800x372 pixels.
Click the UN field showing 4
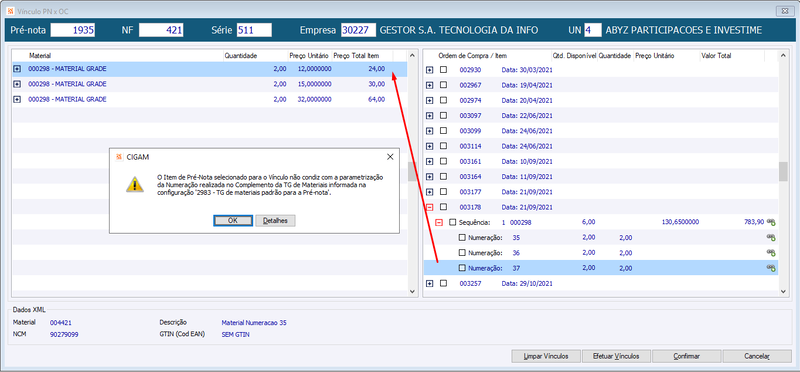593,30
